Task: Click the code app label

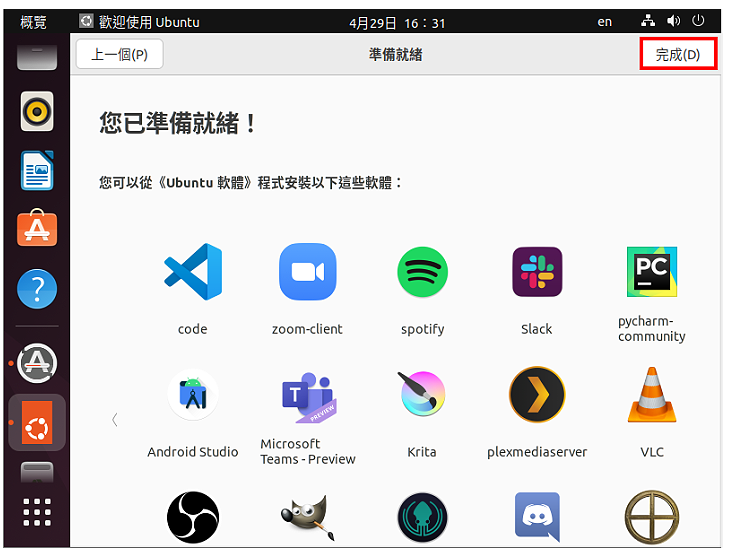Action: (193, 329)
